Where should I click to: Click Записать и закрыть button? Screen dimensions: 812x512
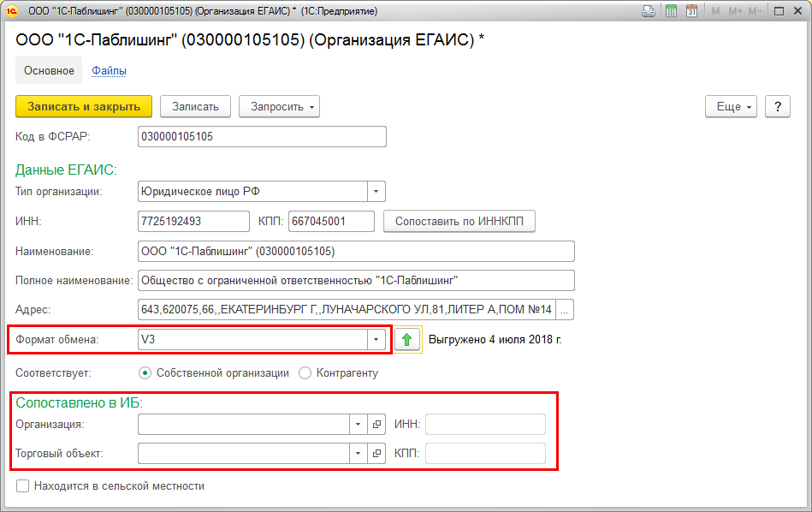84,107
